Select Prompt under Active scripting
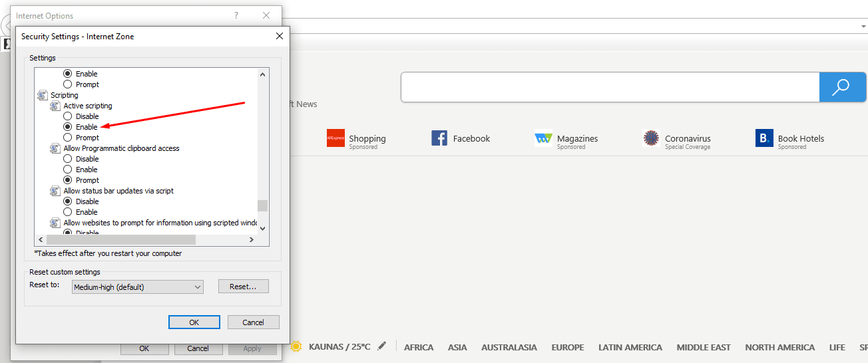The width and height of the screenshot is (868, 363). click(x=68, y=138)
